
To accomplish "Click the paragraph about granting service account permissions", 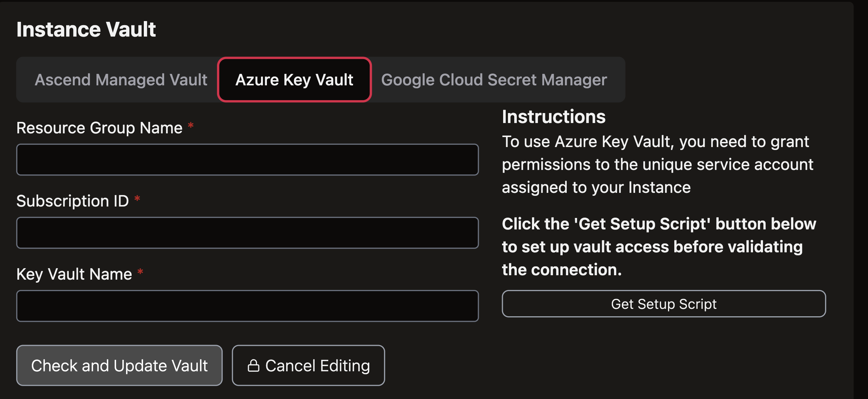I will coord(657,164).
